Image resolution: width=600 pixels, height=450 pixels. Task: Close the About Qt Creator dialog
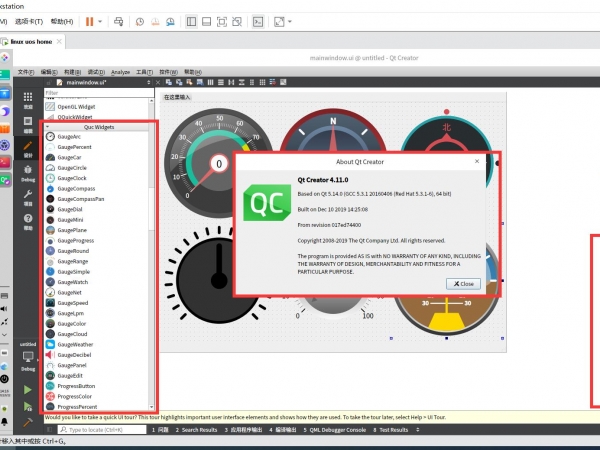click(x=463, y=283)
